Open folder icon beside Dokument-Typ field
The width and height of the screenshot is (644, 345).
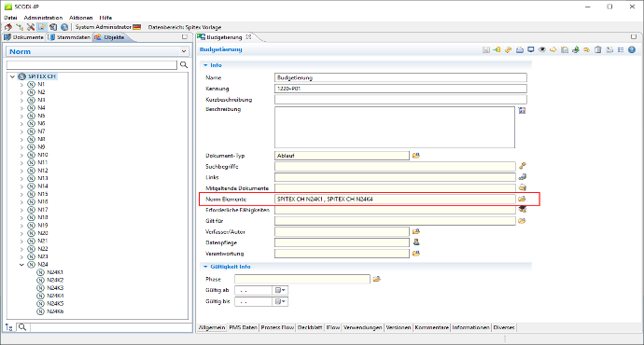(416, 156)
